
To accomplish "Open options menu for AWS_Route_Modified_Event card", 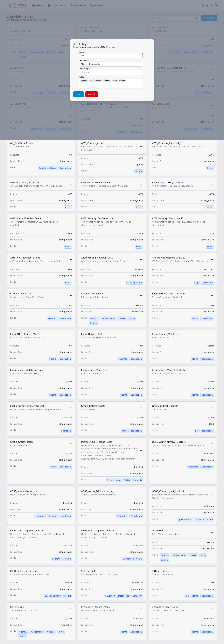I will (x=71, y=222).
